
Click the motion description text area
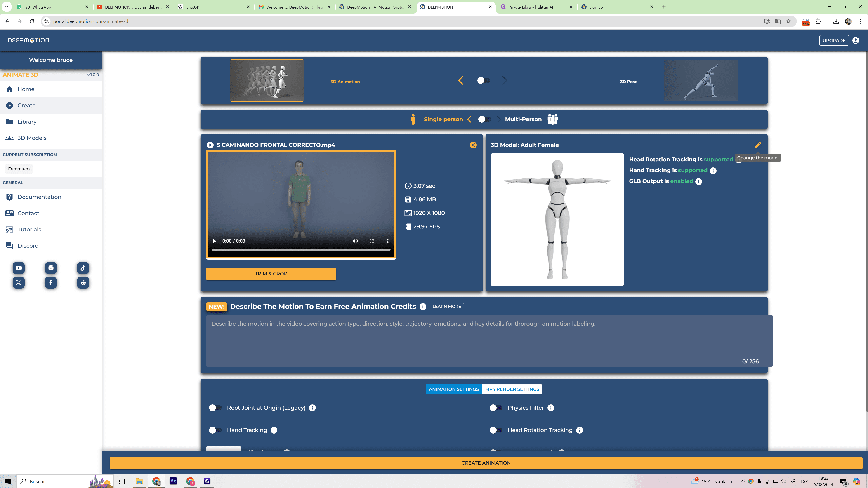[489, 341]
